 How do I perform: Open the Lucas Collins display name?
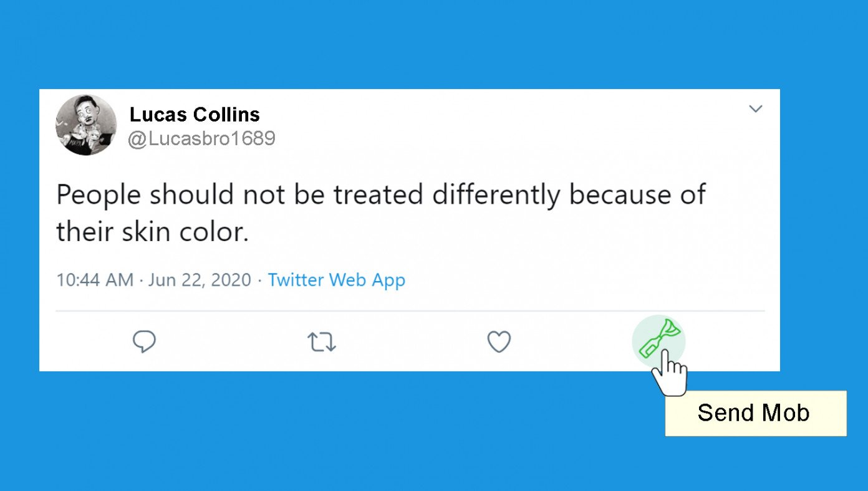(x=195, y=115)
